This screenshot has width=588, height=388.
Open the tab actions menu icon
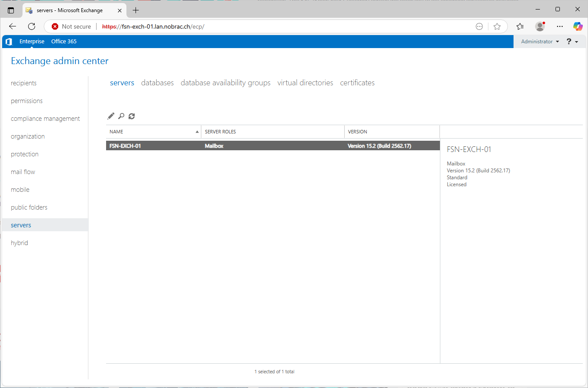coord(11,10)
